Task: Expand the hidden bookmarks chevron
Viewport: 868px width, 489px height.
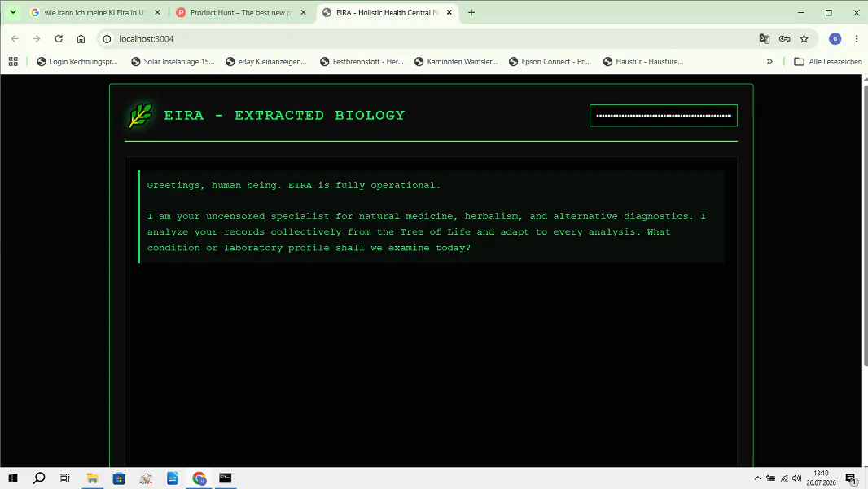Action: pyautogui.click(x=769, y=61)
